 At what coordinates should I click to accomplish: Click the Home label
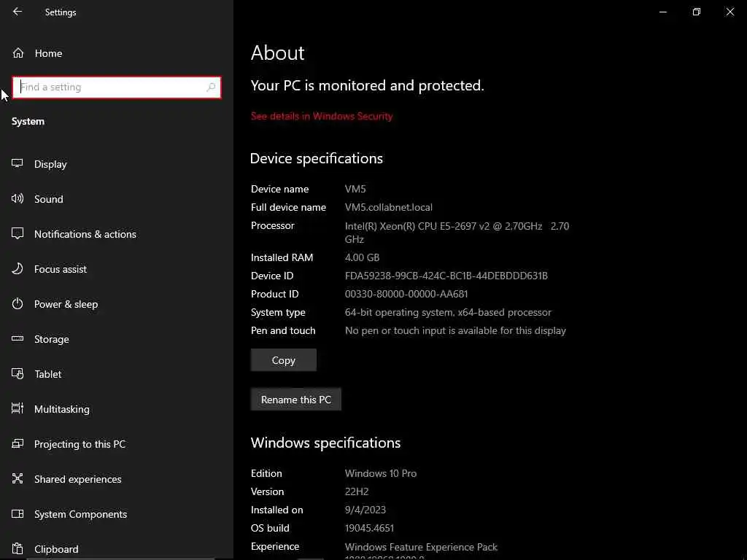coord(49,53)
